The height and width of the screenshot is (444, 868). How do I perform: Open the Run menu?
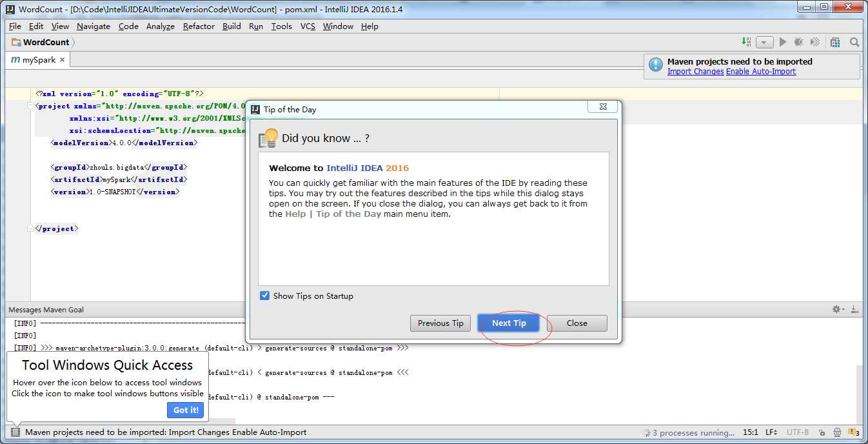click(x=256, y=26)
